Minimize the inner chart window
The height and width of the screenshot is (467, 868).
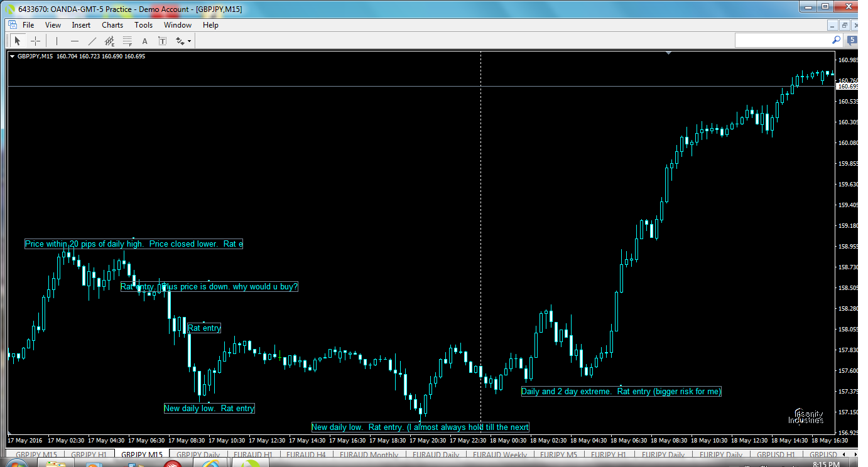[x=833, y=25]
